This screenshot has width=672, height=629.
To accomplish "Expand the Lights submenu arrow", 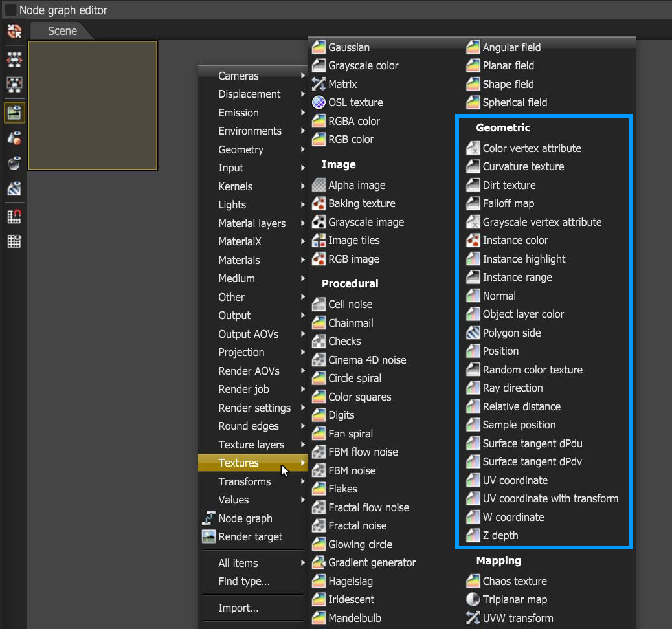I will (303, 204).
